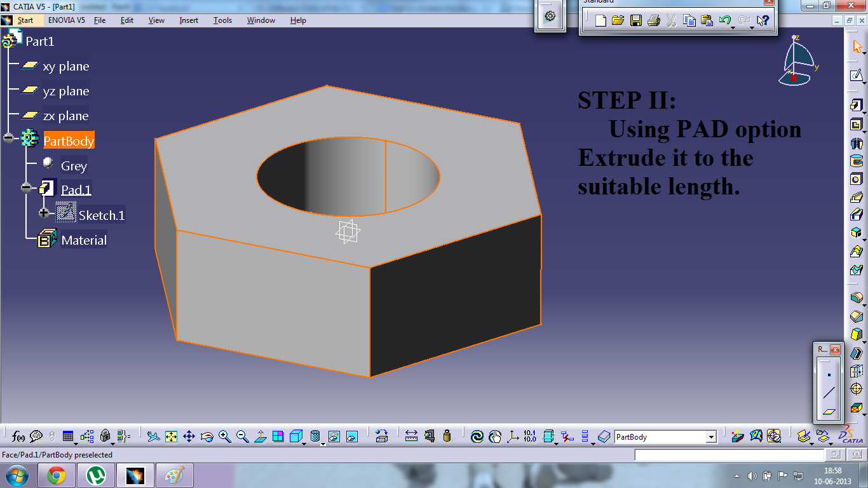Open the Shading mode dropdown arrow
Screen dimensions: 868x488
point(323,443)
